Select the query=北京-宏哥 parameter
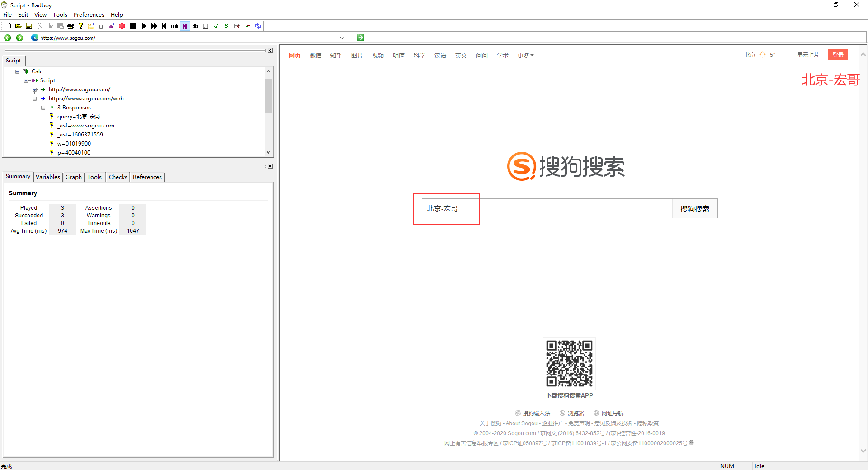The width and height of the screenshot is (868, 470). [x=79, y=117]
